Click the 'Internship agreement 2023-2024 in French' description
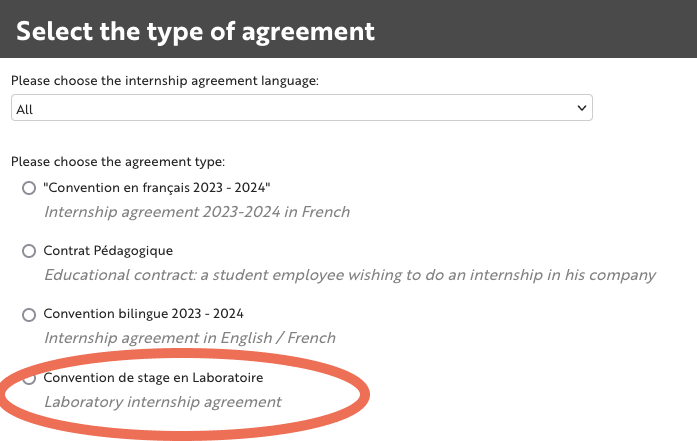The width and height of the screenshot is (697, 441). [x=197, y=212]
